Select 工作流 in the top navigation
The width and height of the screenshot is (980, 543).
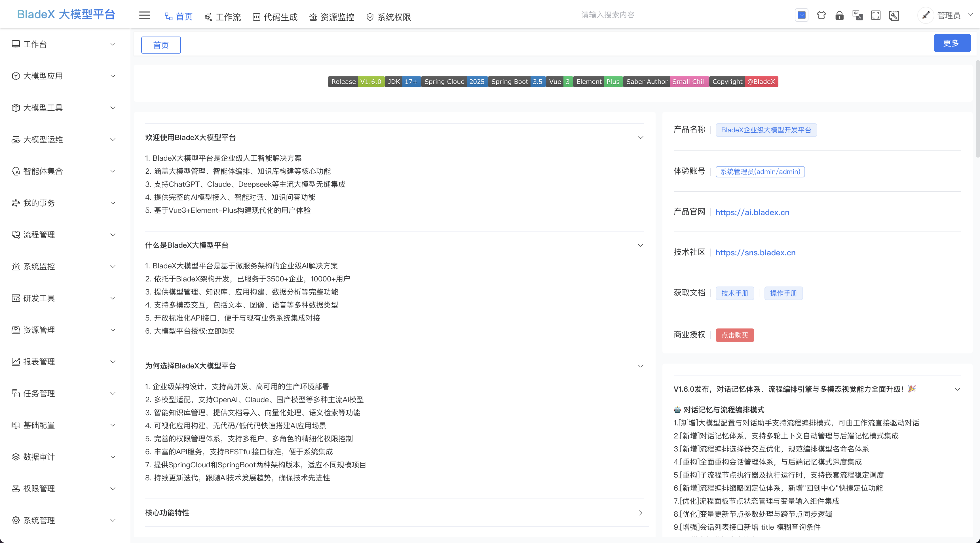(223, 17)
